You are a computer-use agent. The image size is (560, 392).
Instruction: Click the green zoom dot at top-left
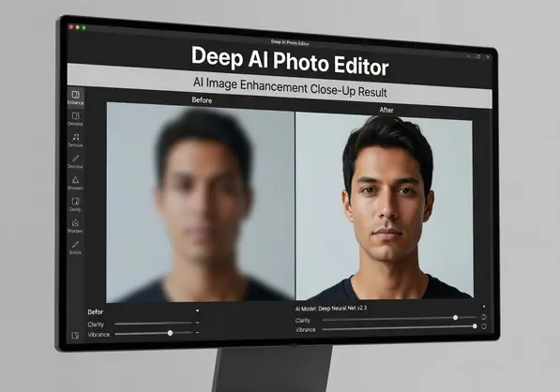point(83,27)
